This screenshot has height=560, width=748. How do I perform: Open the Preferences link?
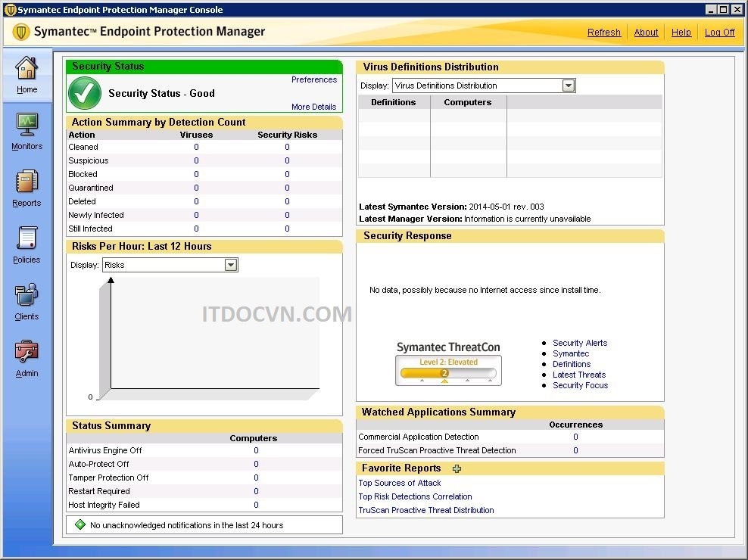(314, 79)
